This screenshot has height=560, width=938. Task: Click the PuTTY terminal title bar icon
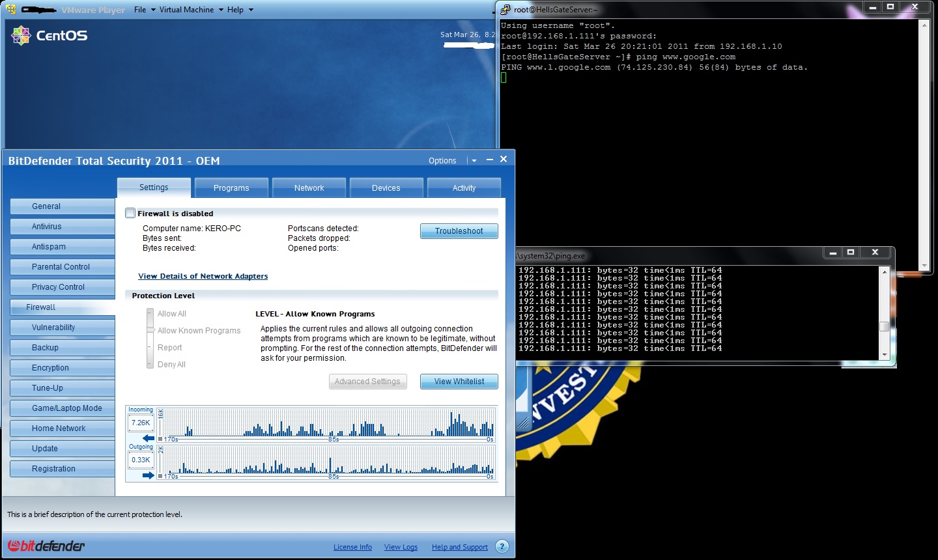tap(505, 9)
